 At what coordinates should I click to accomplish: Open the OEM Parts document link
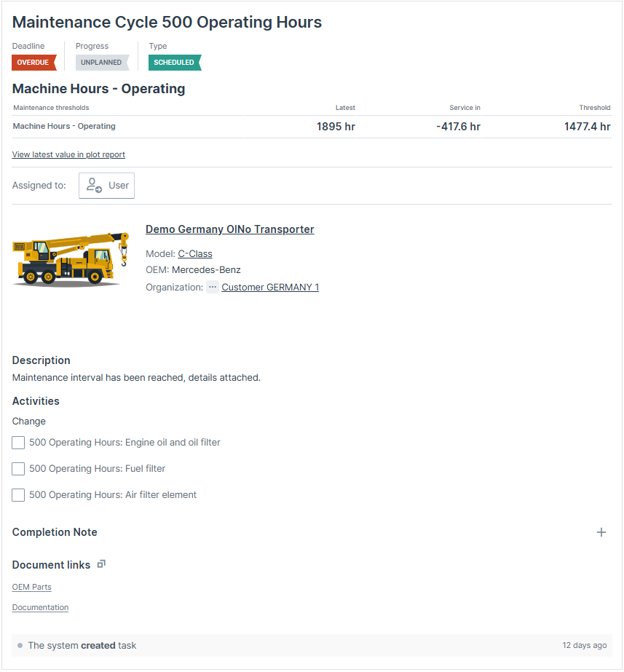(32, 587)
